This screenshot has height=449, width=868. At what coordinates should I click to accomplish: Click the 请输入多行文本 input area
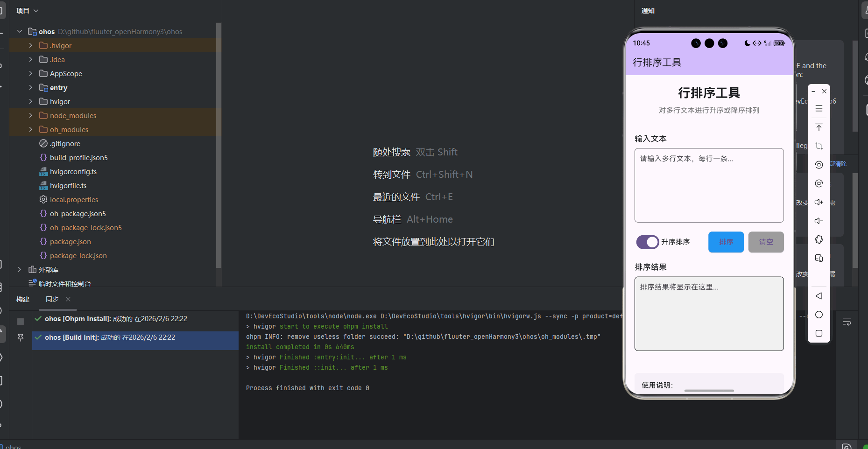[x=709, y=185]
